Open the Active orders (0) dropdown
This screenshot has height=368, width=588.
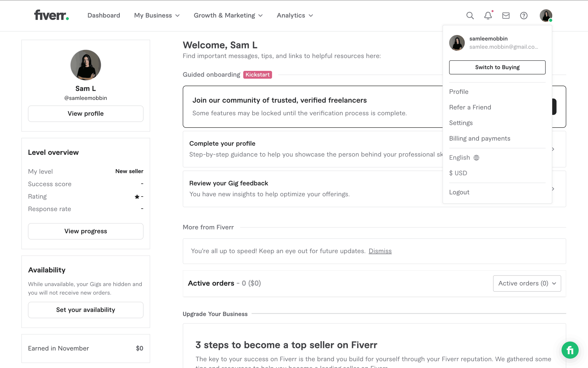click(527, 283)
